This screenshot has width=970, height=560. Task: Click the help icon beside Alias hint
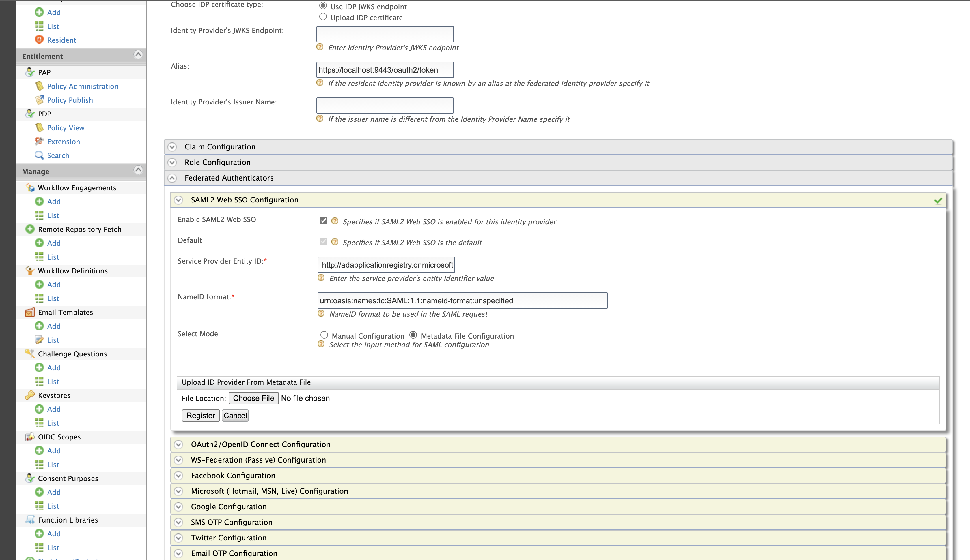point(320,83)
